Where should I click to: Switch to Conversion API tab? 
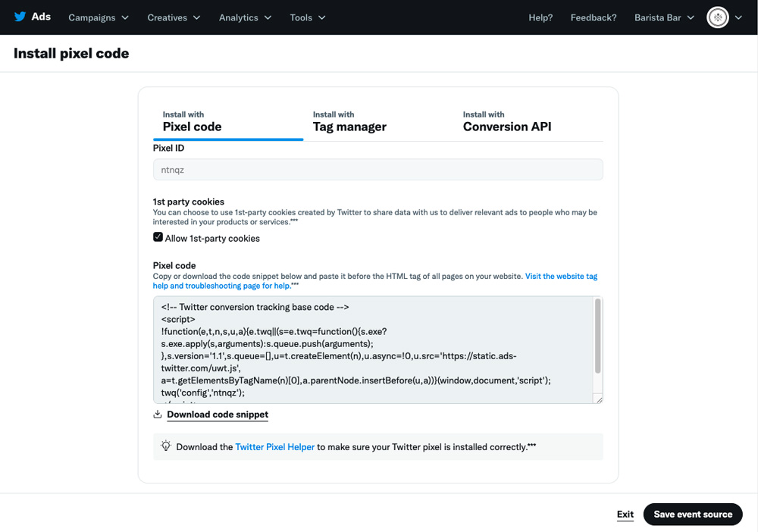point(507,122)
